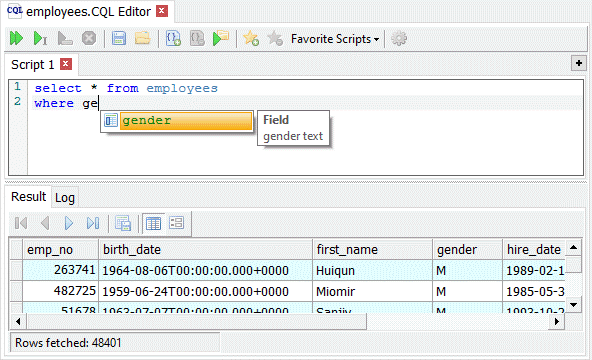Select cell with emp_no 263741
The height and width of the screenshot is (360, 592).
click(60, 270)
